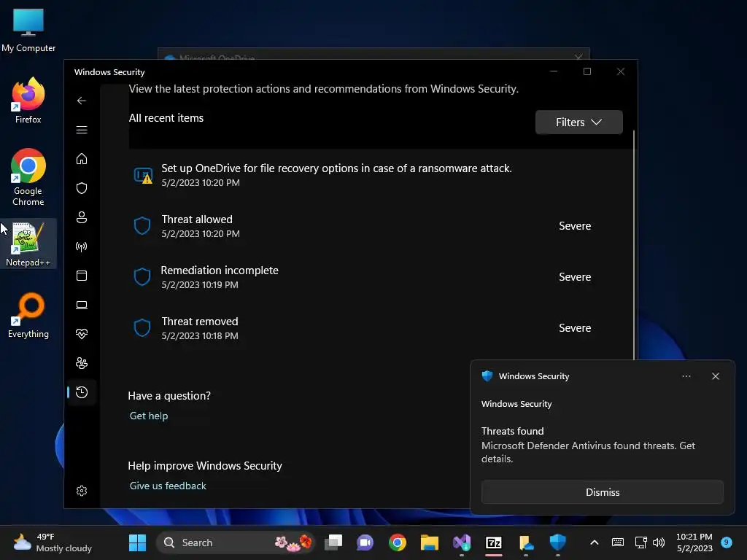747x560 pixels.
Task: Open notification center badge showing 9
Action: (x=727, y=542)
